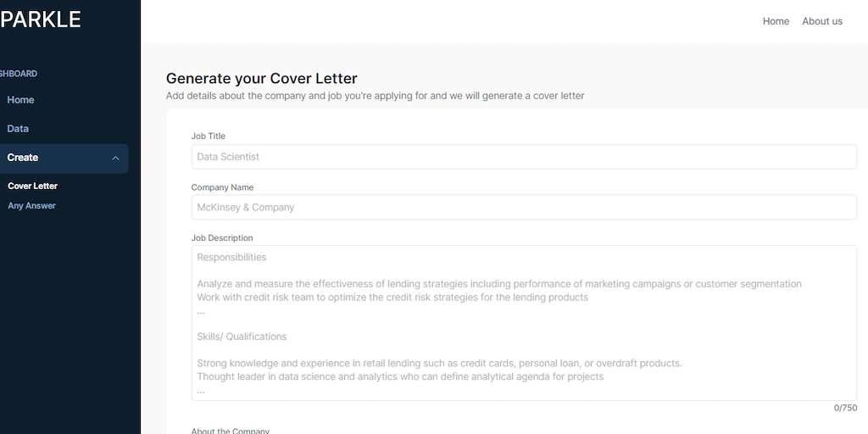This screenshot has width=868, height=434.
Task: Open the Data sidebar item
Action: coord(18,129)
